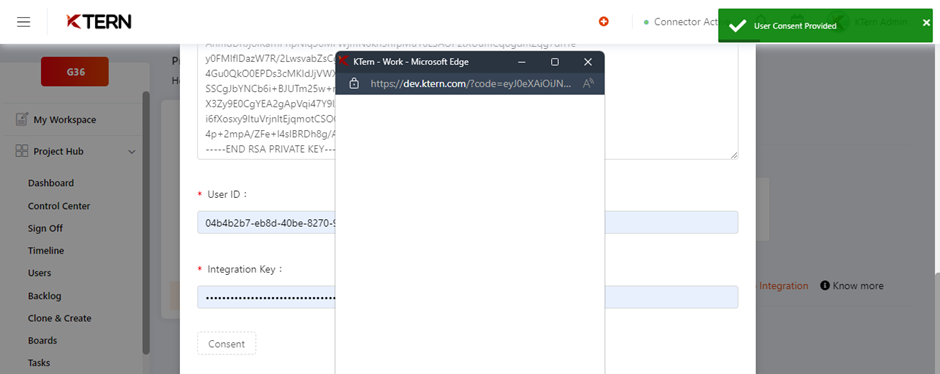Image resolution: width=940 pixels, height=374 pixels.
Task: Click the KTern logo
Action: click(99, 22)
